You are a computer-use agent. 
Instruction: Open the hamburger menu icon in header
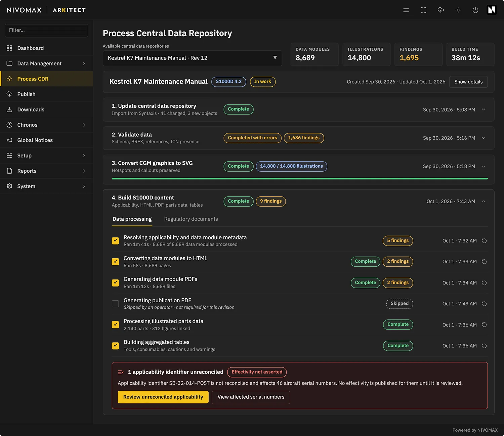[406, 10]
